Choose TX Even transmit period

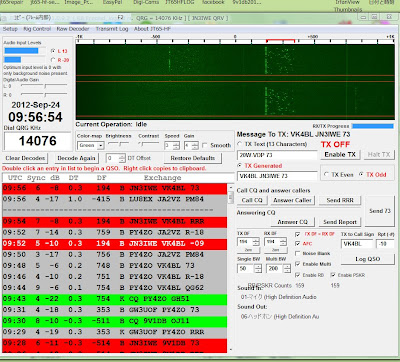click(x=326, y=175)
